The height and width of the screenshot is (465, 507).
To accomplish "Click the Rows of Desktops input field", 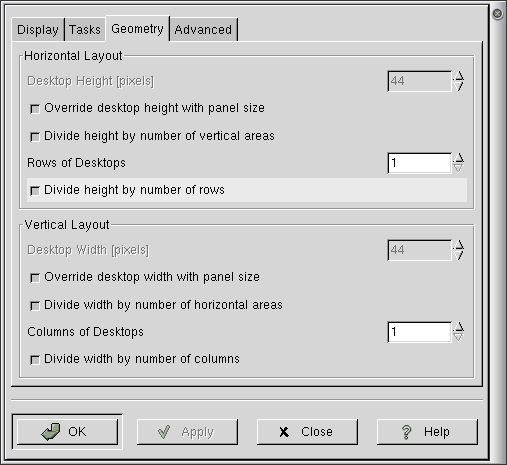I will (x=419, y=163).
